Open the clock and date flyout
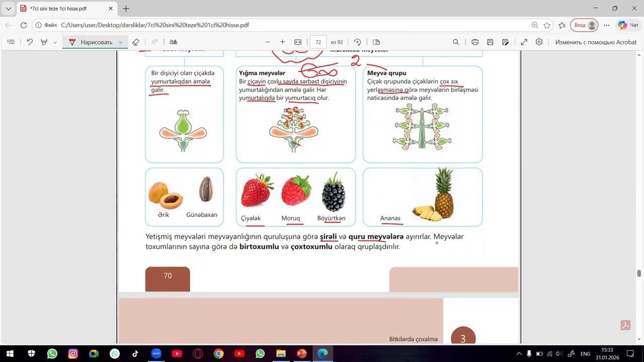644x362 pixels. click(607, 353)
